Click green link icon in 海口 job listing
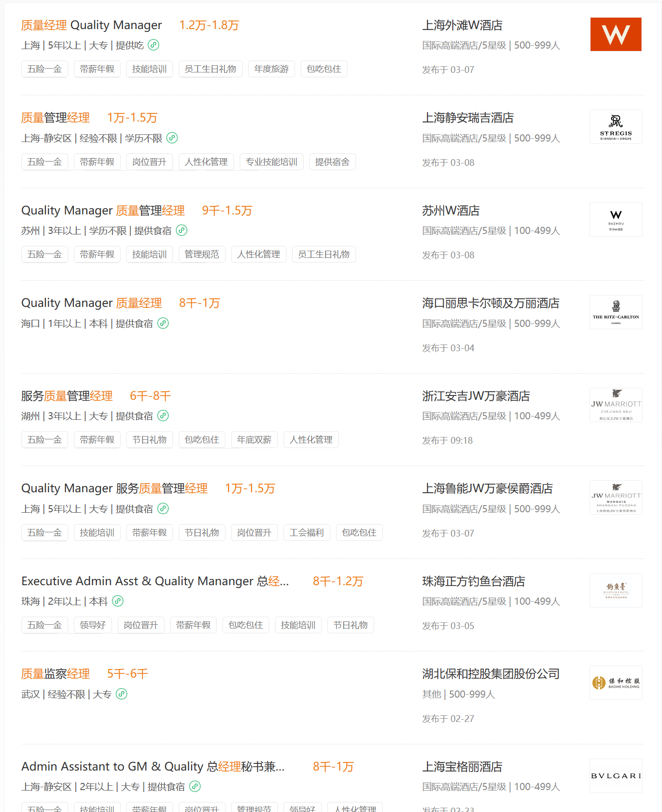 163,323
